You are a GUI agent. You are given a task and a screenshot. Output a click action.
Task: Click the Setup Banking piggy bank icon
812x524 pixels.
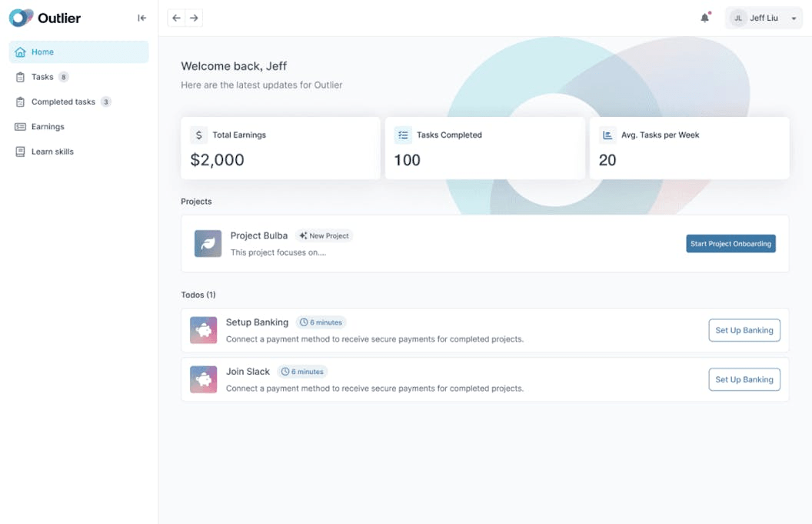click(204, 330)
